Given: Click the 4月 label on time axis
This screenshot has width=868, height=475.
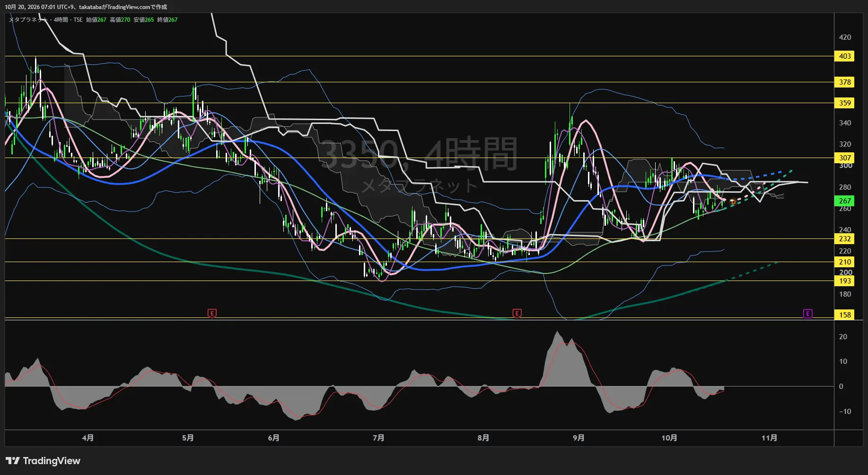Looking at the screenshot, I should click(x=88, y=438).
